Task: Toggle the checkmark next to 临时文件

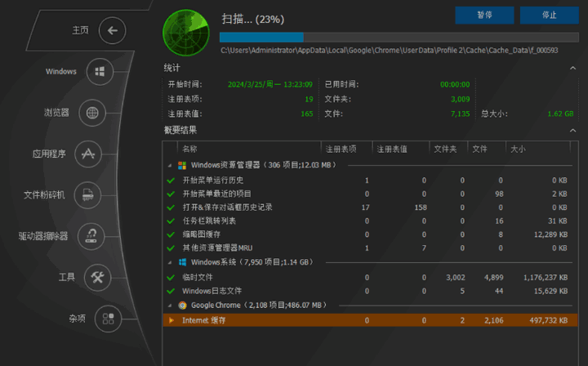Action: point(171,277)
